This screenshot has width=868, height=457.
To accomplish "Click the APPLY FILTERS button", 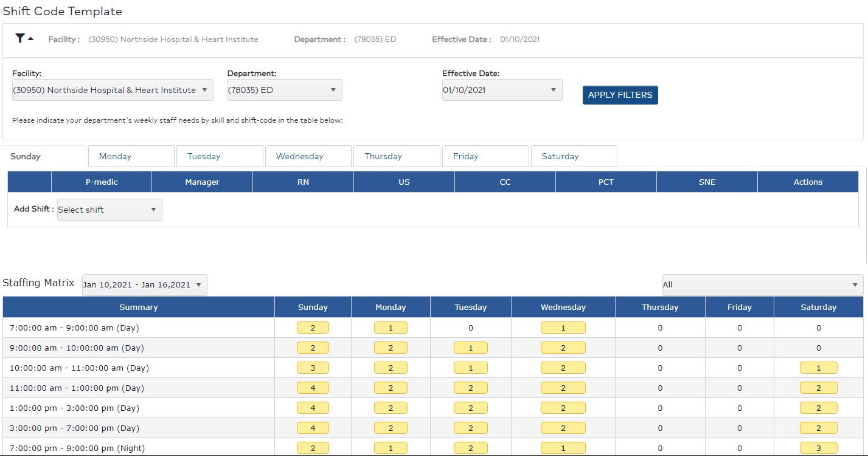I will (619, 95).
